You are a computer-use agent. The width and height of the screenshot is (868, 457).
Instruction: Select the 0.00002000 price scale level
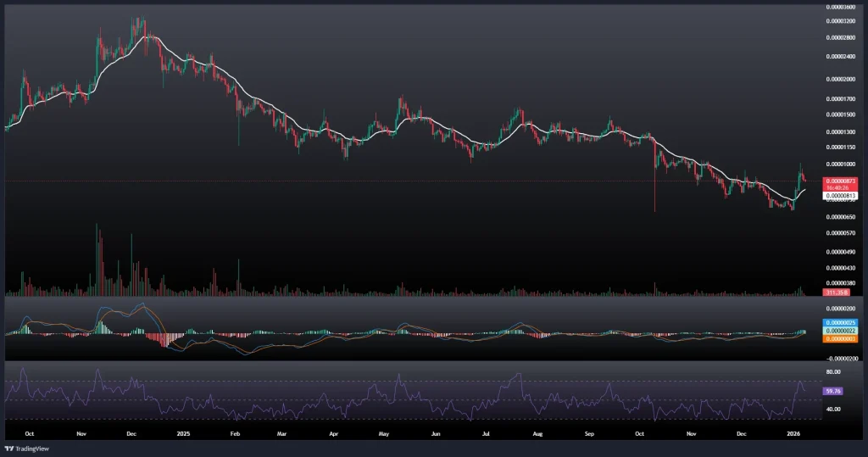[841, 78]
